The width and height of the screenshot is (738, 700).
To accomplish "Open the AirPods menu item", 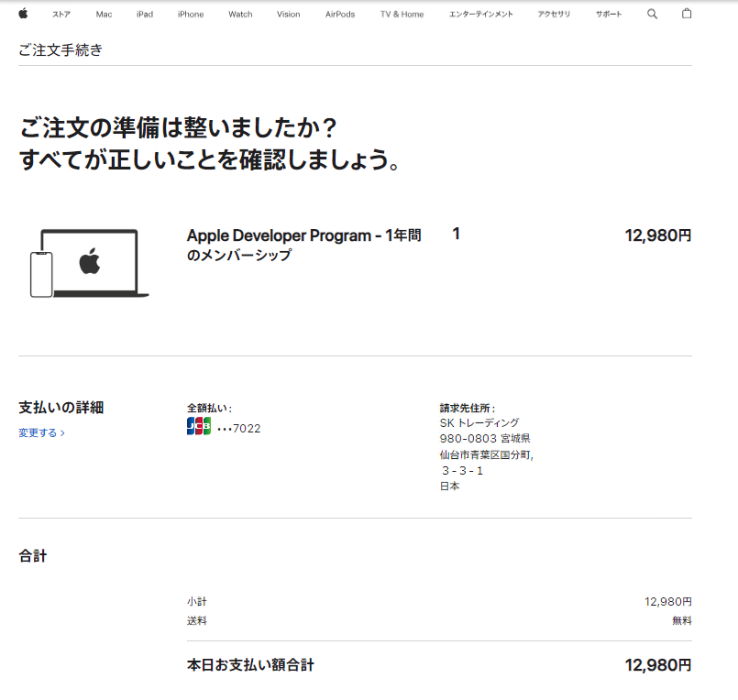I will coord(339,15).
